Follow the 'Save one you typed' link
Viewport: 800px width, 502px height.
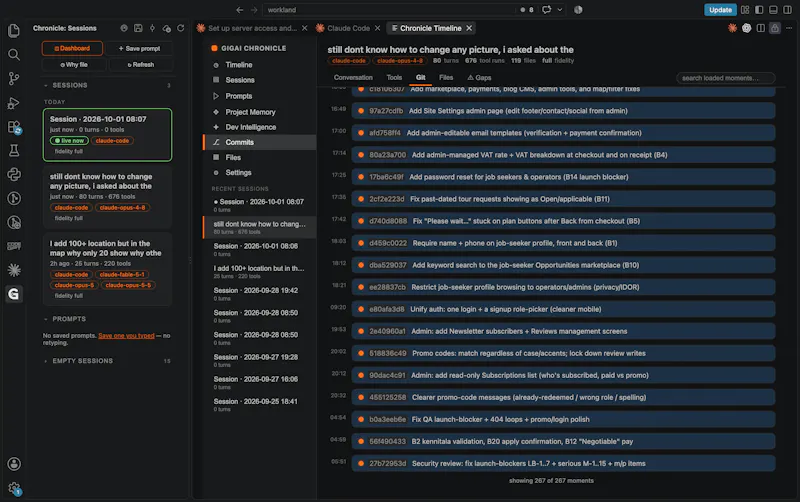pyautogui.click(x=126, y=336)
